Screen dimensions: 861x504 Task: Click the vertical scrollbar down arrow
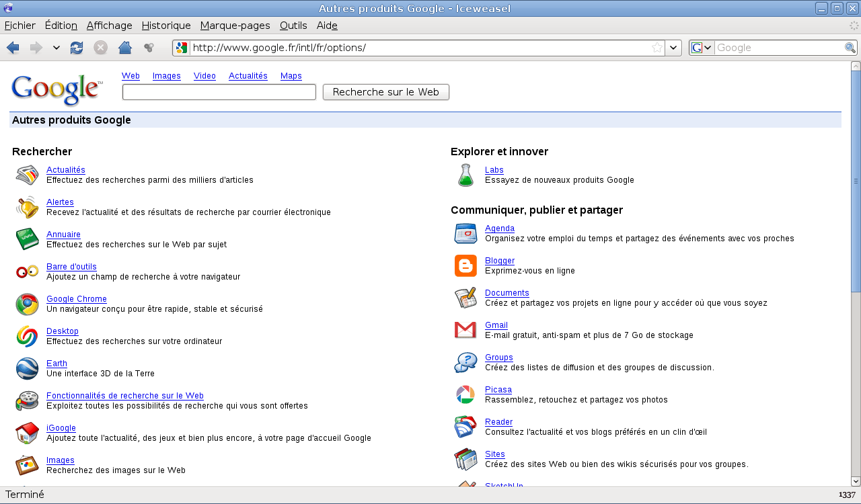tap(856, 481)
